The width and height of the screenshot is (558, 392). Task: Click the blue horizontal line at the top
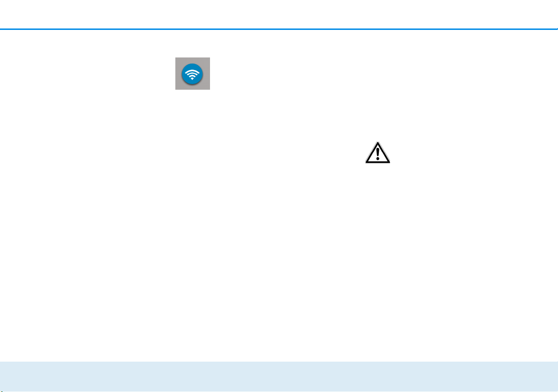point(279,29)
